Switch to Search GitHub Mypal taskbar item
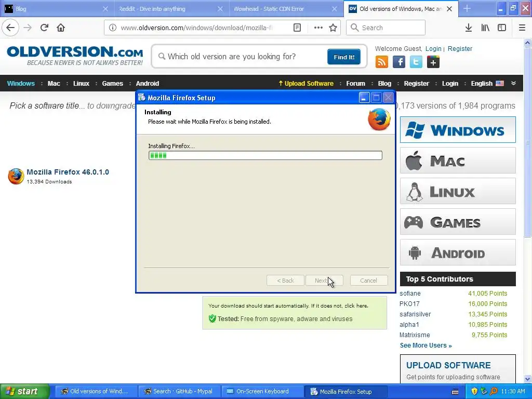Viewport: 532px width, 399px height. click(179, 392)
